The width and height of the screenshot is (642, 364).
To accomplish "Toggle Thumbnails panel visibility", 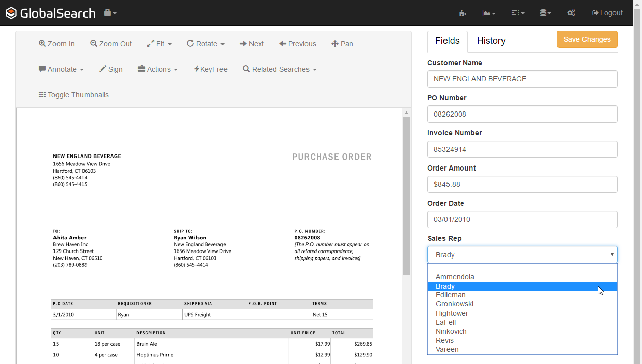I will pyautogui.click(x=74, y=95).
